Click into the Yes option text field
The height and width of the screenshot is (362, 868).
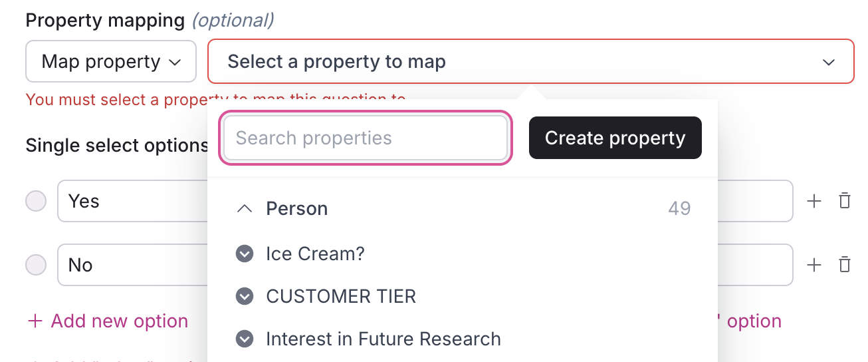(x=133, y=201)
